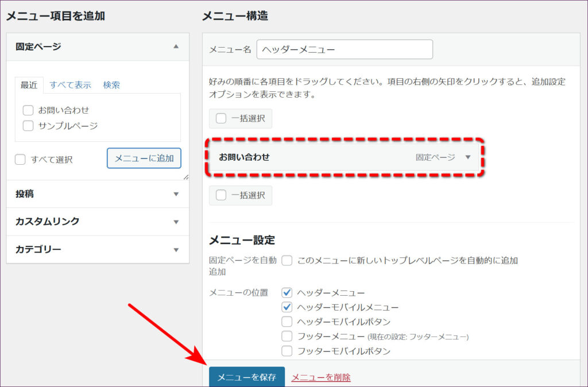Open お問い合わせ menu item options arrow
The width and height of the screenshot is (588, 387).
click(468, 157)
